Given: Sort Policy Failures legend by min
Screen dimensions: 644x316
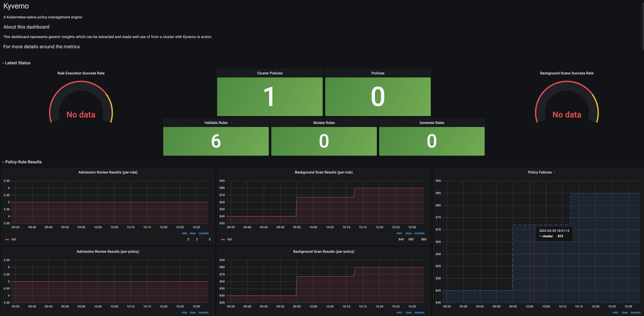Looking at the screenshot, I should coord(615,312).
